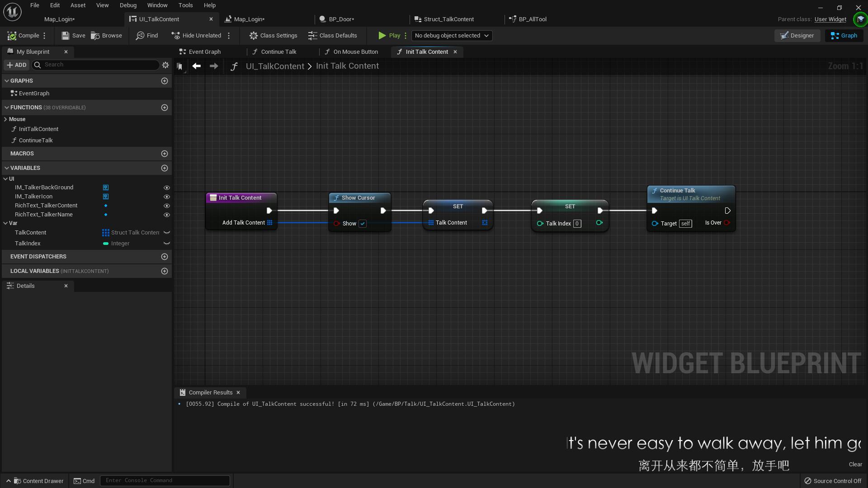Open Class Settings from the toolbar
The height and width of the screenshot is (488, 868).
point(273,36)
